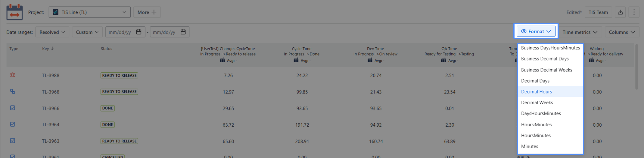This screenshot has height=158, width=644.
Task: Click the Time in Status app logo
Action: (x=14, y=12)
